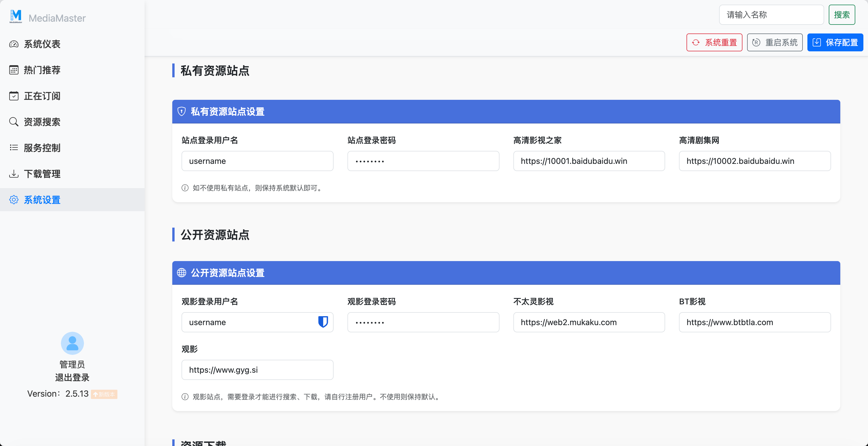Click the 不太灵影视 label
Viewport: 868px width, 446px height.
533,302
